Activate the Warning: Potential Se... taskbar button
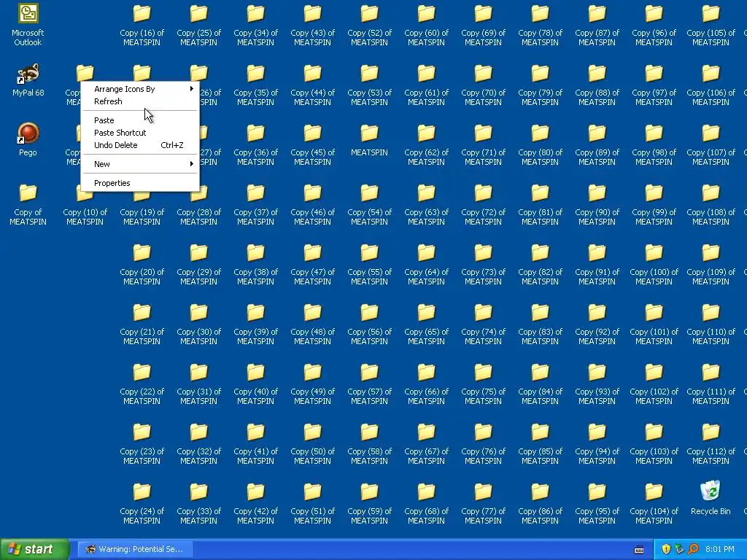The image size is (747, 560). pyautogui.click(x=135, y=549)
